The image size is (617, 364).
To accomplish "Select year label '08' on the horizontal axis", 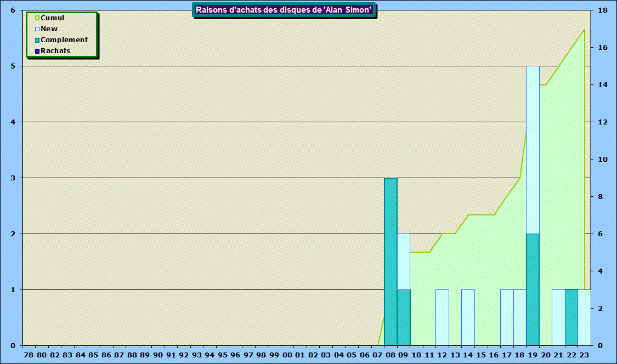I will [x=390, y=355].
